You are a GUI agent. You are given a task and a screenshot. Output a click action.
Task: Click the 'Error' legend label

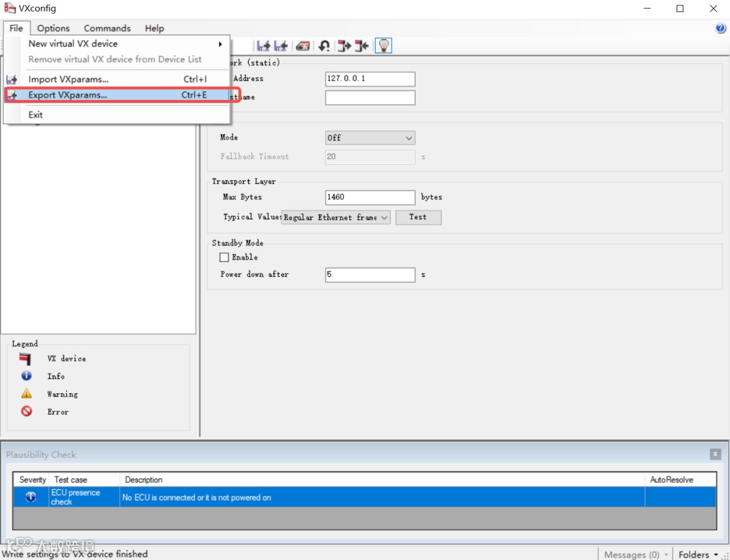(57, 411)
